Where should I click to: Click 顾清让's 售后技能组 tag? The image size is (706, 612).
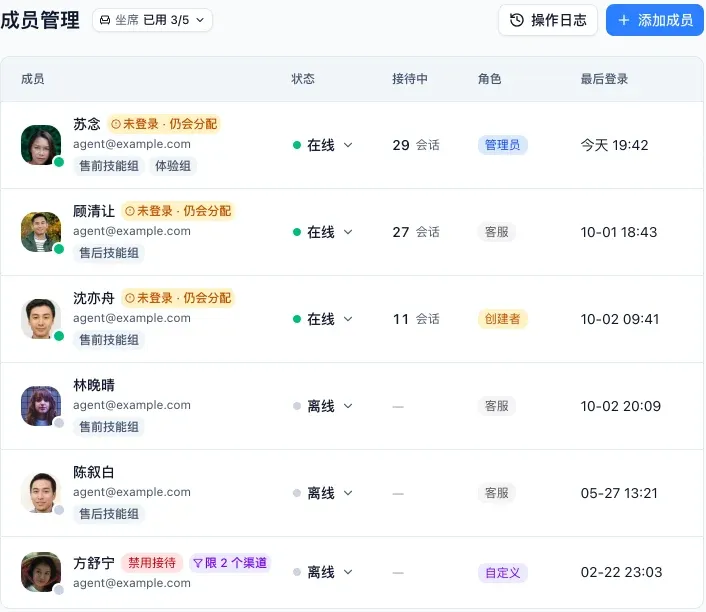[x=109, y=253]
